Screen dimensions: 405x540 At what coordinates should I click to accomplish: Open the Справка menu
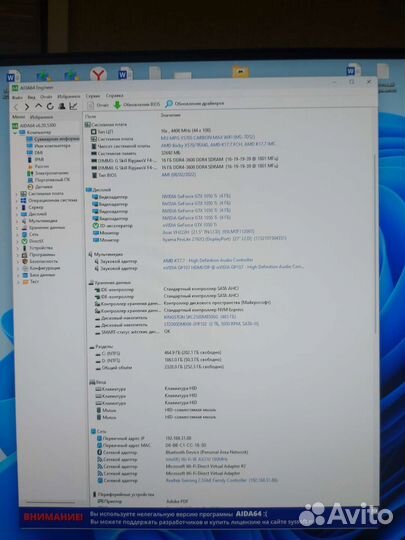click(x=114, y=96)
